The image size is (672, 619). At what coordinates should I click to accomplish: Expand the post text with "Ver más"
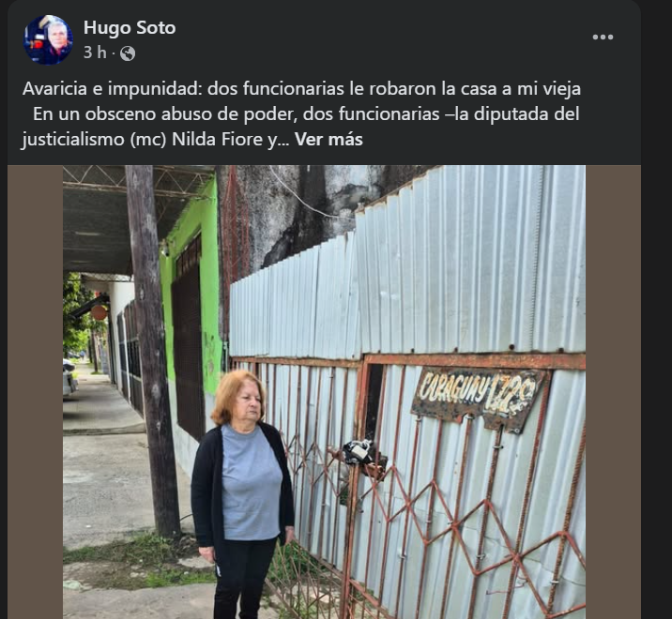(328, 139)
